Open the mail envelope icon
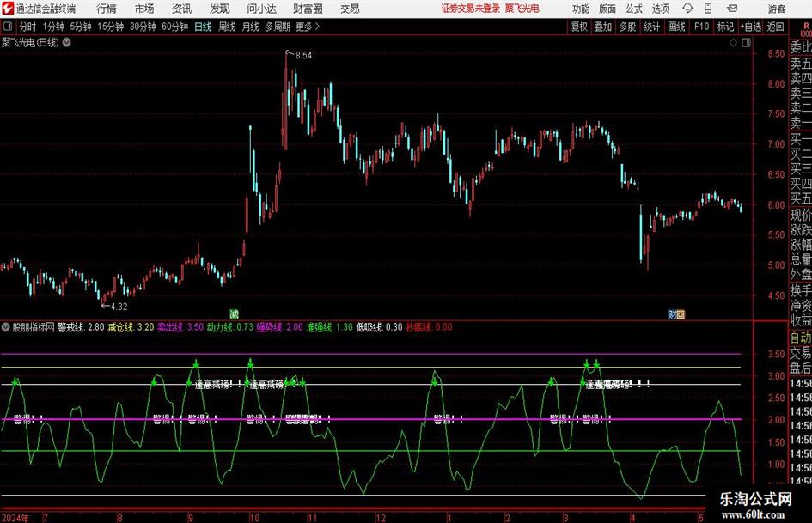 click(x=732, y=9)
